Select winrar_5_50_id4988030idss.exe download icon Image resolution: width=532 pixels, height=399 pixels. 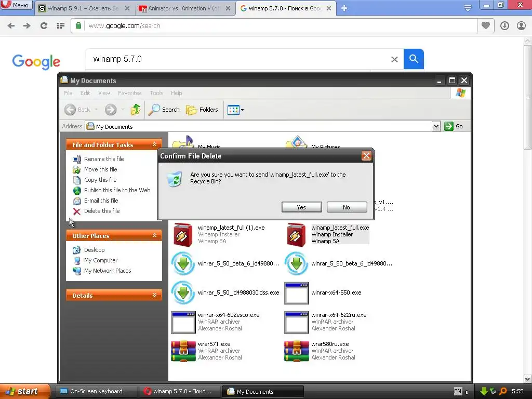click(183, 292)
